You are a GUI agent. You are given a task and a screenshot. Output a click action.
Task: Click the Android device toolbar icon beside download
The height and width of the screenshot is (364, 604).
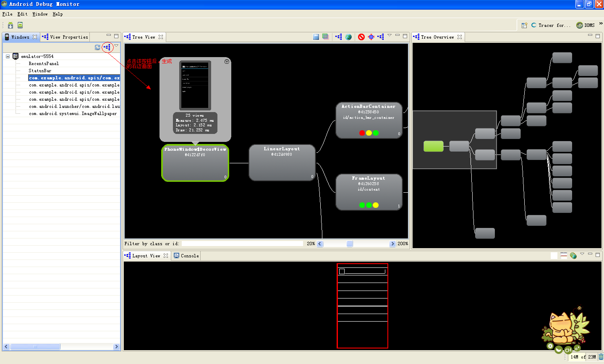(20, 25)
